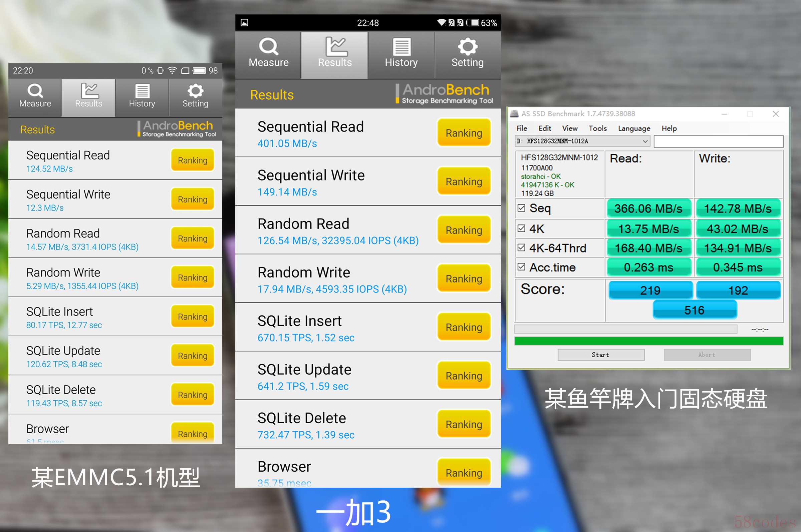Tap Ranking for SQLite Update 120.62 TPS

193,355
